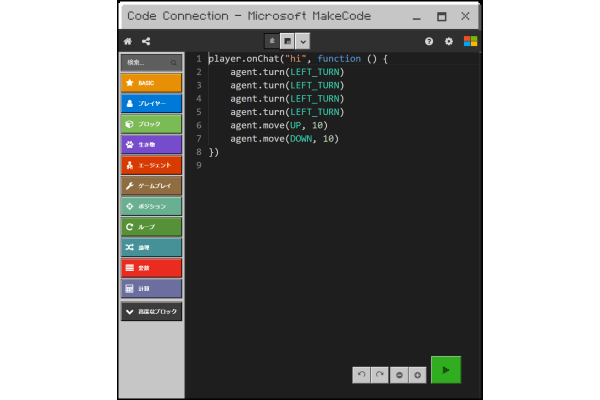Open the green Loops category (ループ)

(x=150, y=227)
